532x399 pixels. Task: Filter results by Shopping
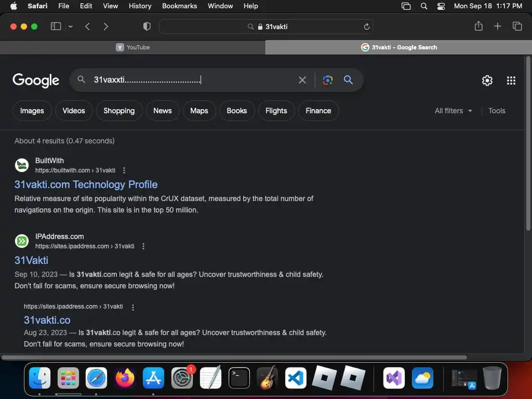coord(119,111)
